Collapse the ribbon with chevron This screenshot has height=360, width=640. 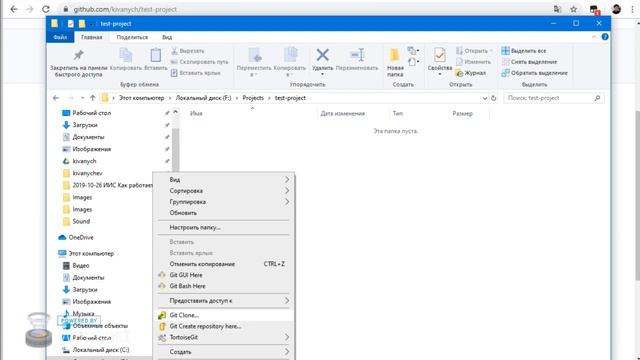pyautogui.click(x=594, y=37)
